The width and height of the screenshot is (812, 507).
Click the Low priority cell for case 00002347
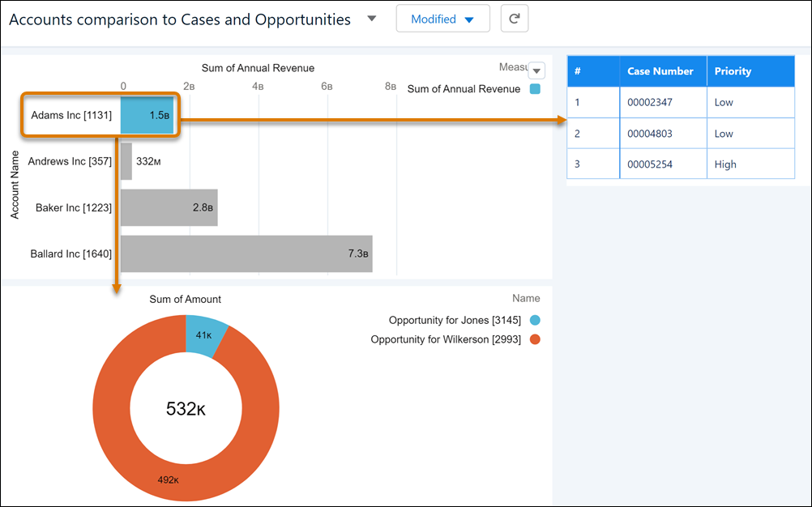point(751,102)
